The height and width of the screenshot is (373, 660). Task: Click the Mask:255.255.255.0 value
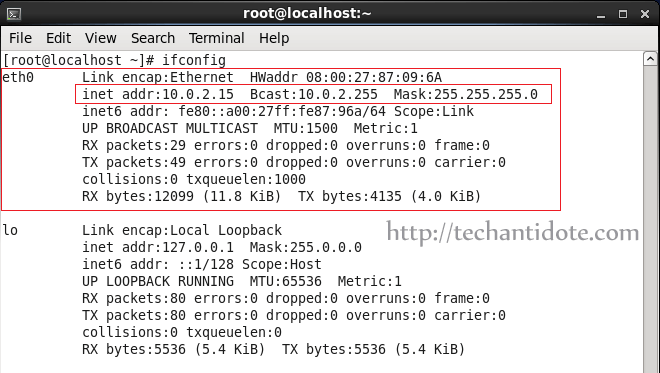coord(466,94)
